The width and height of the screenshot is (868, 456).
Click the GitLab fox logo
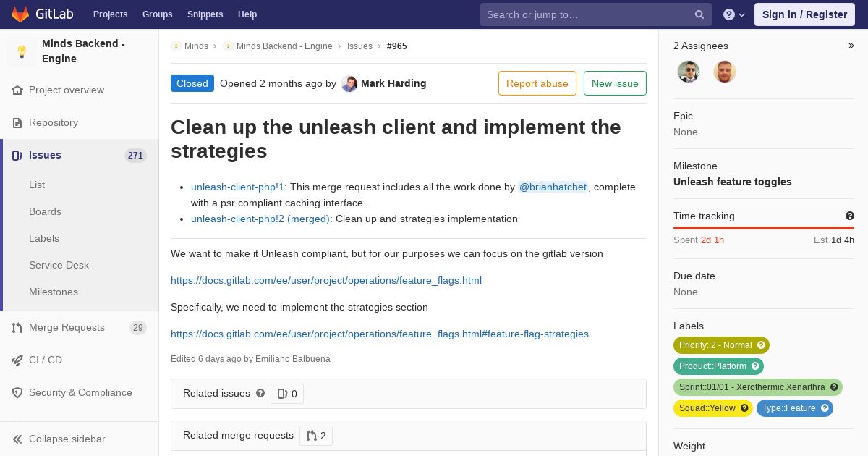point(20,14)
